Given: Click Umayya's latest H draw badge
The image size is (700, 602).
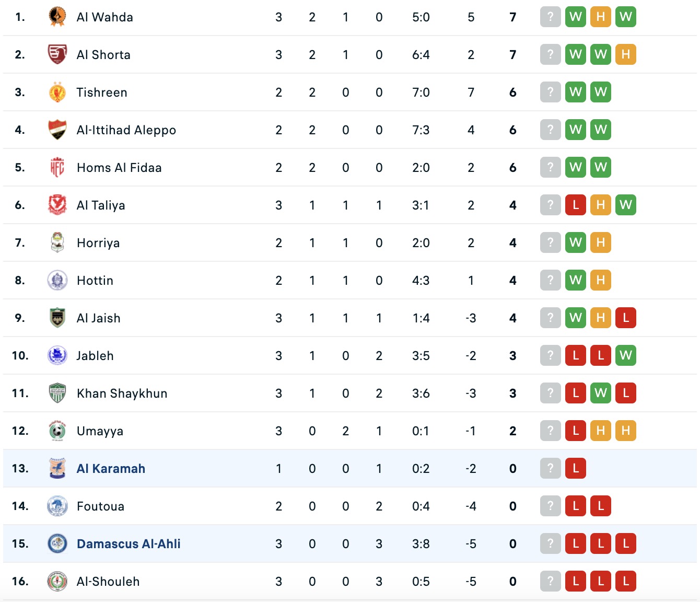Looking at the screenshot, I should (625, 431).
